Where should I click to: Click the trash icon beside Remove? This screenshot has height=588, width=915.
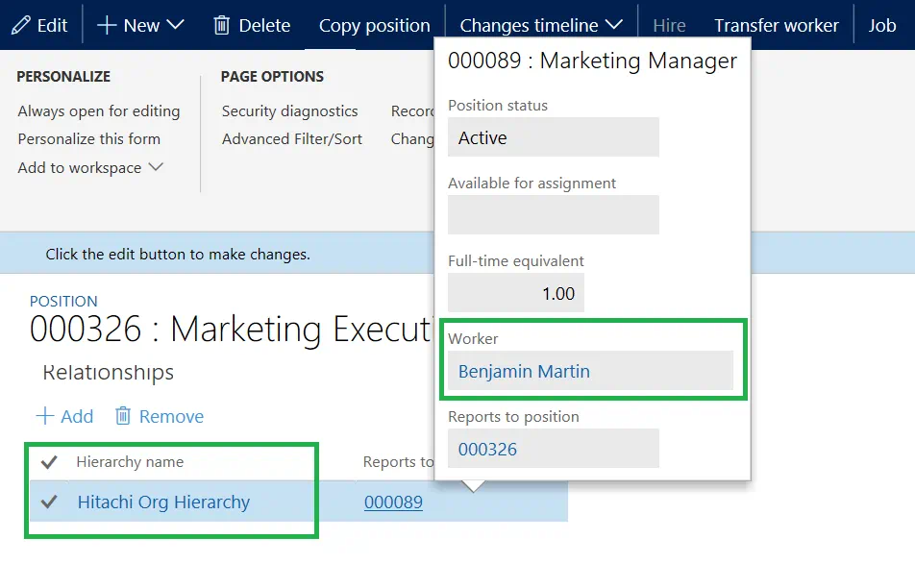[x=123, y=416]
